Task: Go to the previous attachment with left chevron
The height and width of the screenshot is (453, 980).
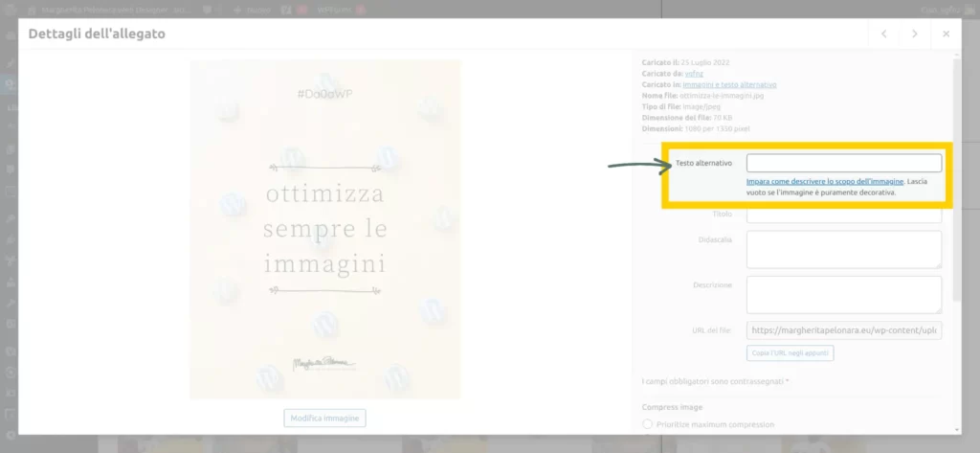Action: (x=883, y=34)
